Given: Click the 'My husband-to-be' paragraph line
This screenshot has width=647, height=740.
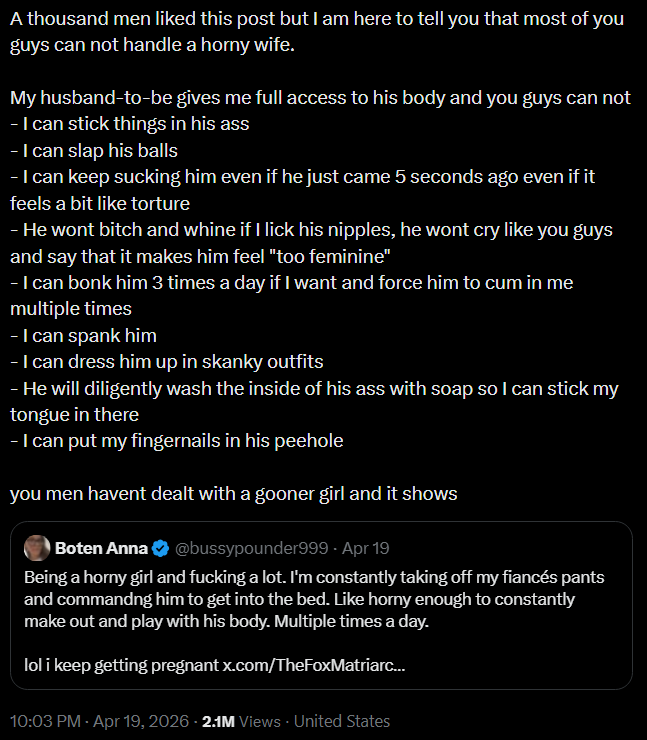Looking at the screenshot, I should point(320,98).
